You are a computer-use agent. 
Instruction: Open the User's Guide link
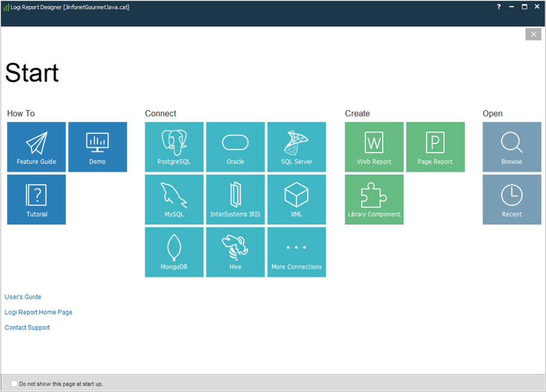(x=23, y=297)
